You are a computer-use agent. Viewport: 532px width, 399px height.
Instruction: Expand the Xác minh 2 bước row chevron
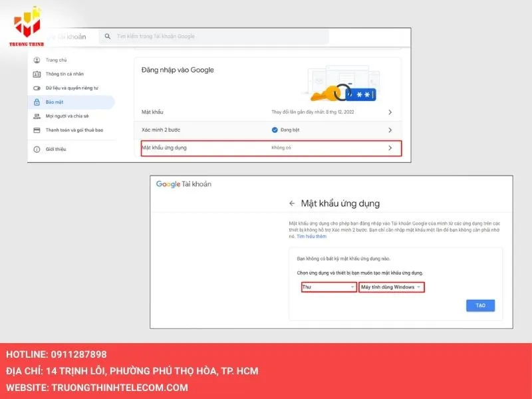pos(390,130)
